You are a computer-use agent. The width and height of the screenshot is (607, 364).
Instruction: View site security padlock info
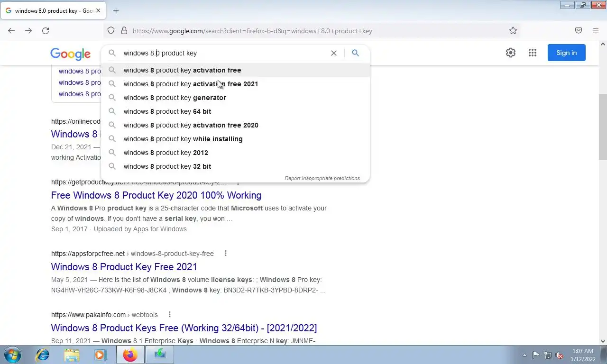pyautogui.click(x=124, y=31)
